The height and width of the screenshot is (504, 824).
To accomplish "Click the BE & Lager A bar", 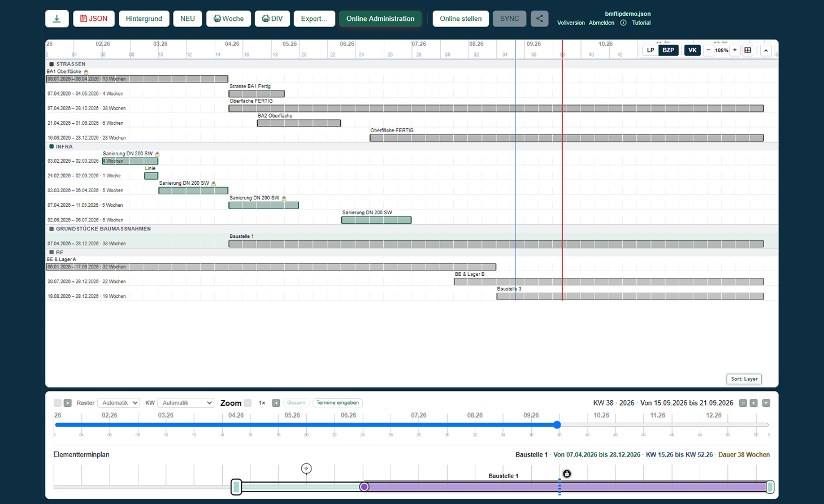I will click(271, 267).
